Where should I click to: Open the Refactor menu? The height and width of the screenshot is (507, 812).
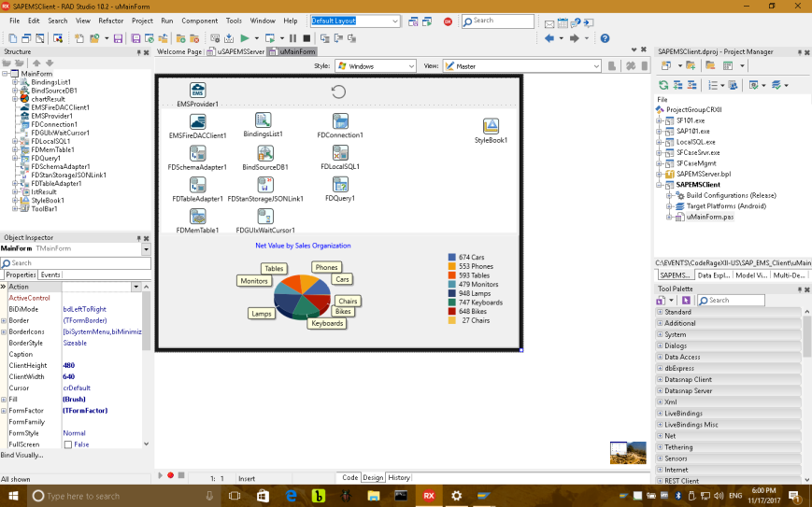[x=111, y=21]
